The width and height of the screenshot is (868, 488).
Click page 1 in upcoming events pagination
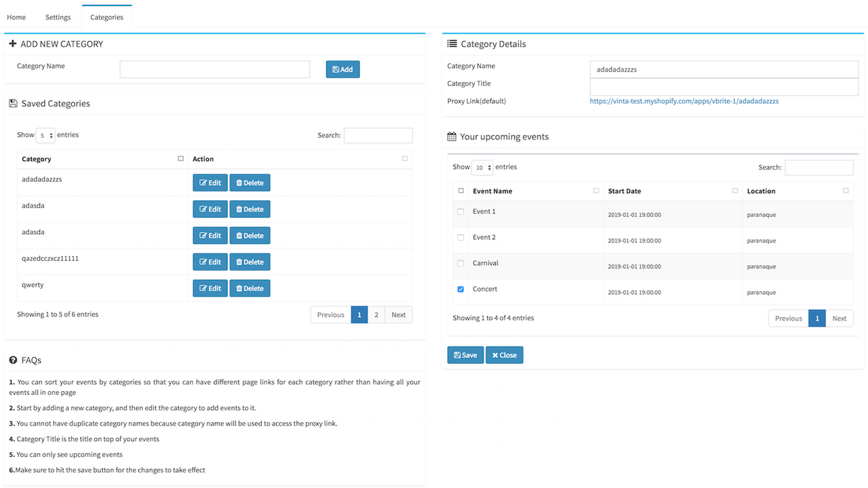pyautogui.click(x=817, y=319)
